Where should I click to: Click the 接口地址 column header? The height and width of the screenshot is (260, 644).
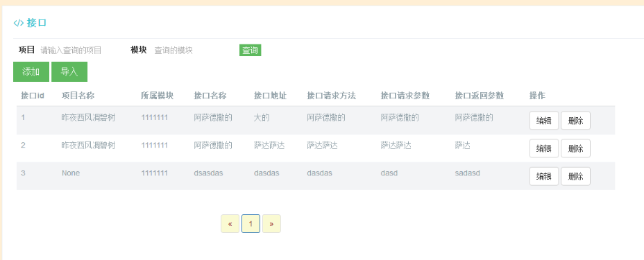270,96
